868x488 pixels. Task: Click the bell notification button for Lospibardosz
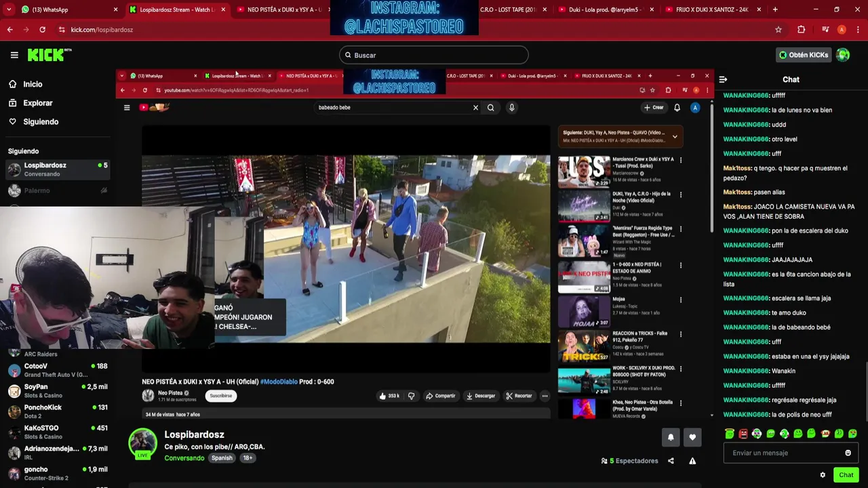[671, 437]
